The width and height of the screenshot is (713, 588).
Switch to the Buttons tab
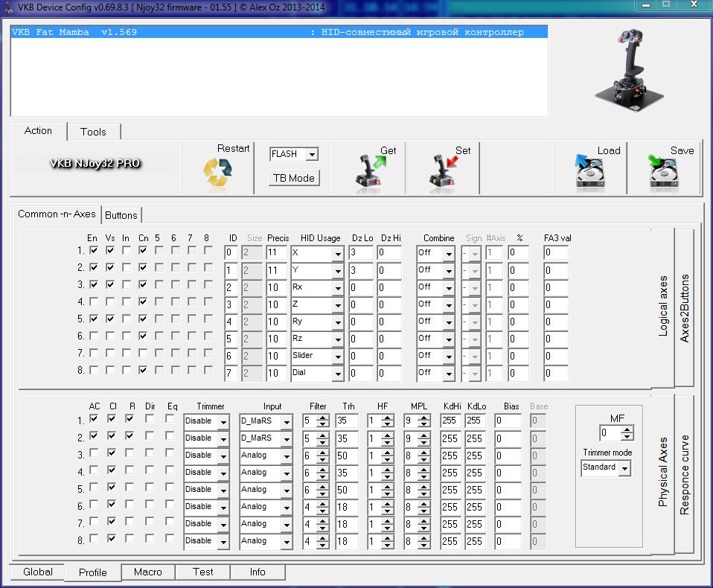pyautogui.click(x=121, y=215)
